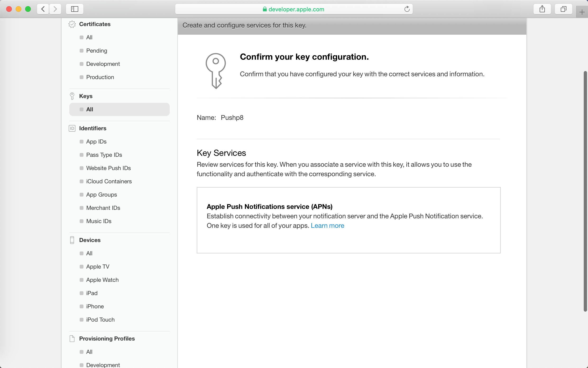Click the Keys section key icon

pos(72,96)
